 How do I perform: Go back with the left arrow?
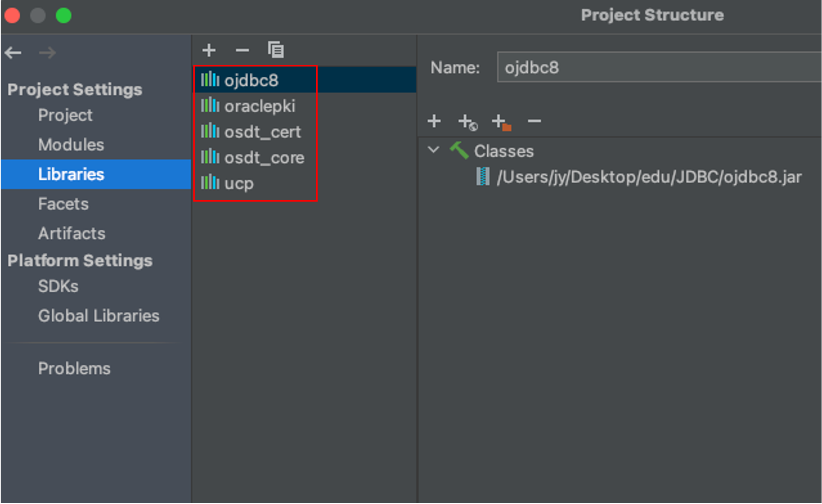point(13,53)
